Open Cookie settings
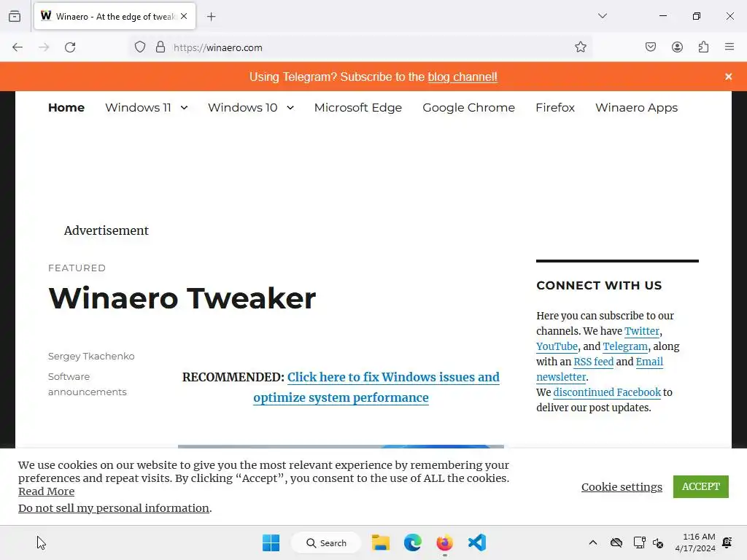Screen dimensions: 747x560 pos(622,486)
